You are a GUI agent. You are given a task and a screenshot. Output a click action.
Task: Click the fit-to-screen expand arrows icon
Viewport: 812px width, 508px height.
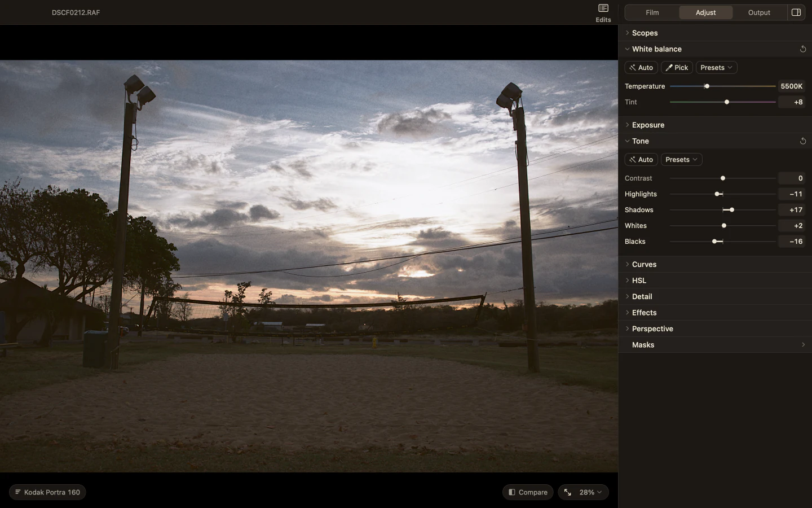(x=568, y=492)
